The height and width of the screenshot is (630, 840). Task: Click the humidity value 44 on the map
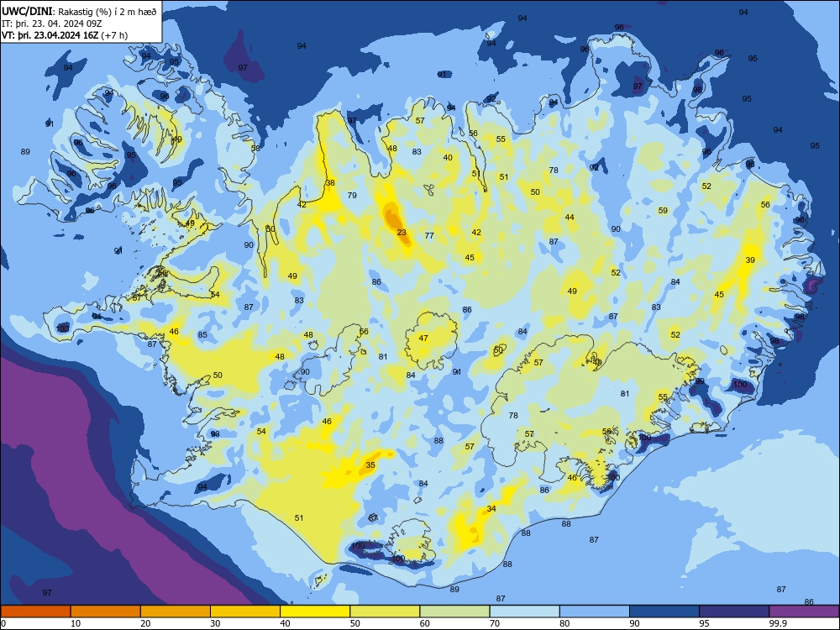tap(570, 217)
